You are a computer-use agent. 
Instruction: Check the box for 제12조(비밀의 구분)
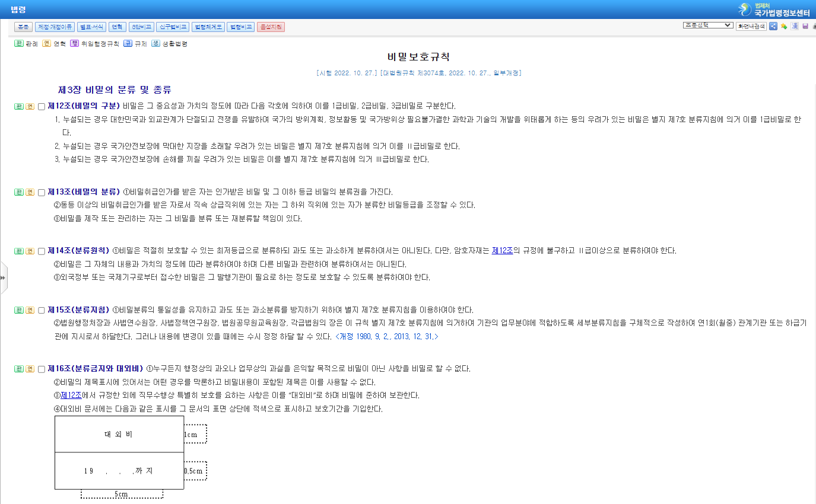click(42, 107)
